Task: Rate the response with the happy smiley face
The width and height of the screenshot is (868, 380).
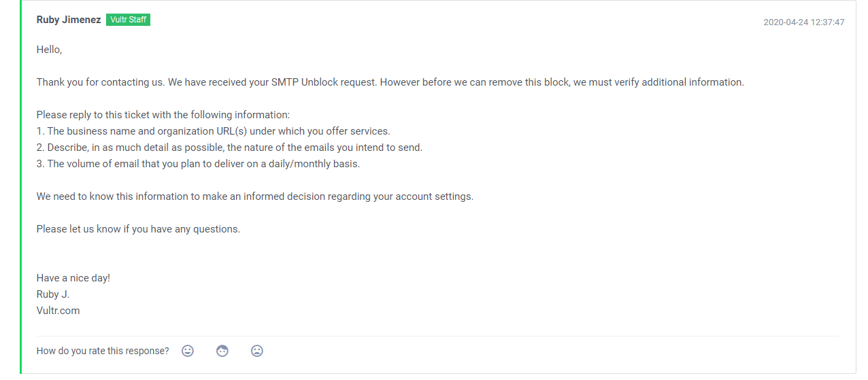Action: (188, 351)
